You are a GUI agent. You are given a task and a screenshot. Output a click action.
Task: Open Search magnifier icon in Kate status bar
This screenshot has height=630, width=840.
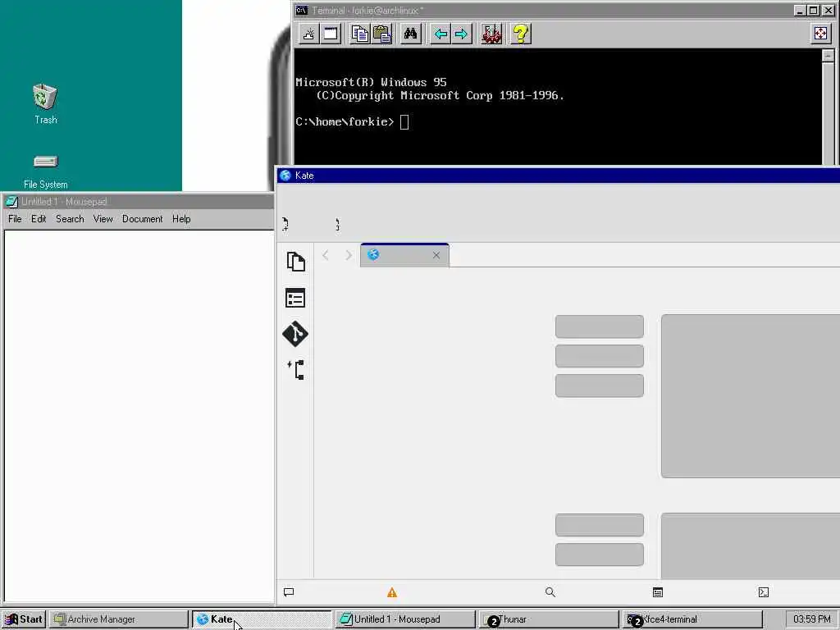[550, 592]
